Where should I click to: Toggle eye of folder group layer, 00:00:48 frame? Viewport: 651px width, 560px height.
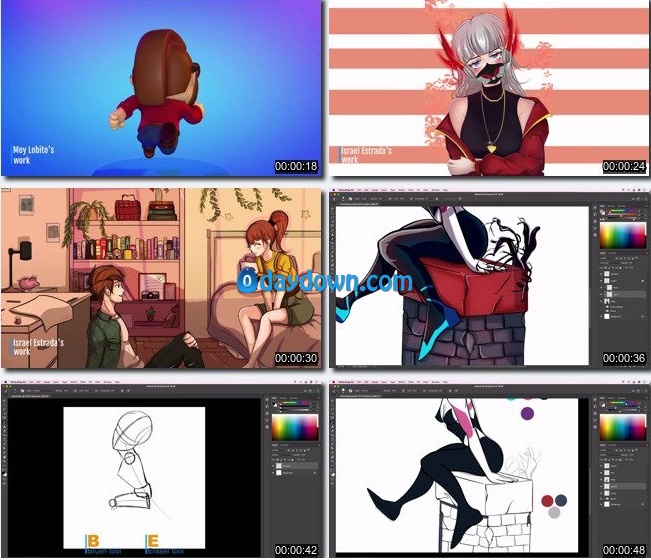click(x=601, y=499)
